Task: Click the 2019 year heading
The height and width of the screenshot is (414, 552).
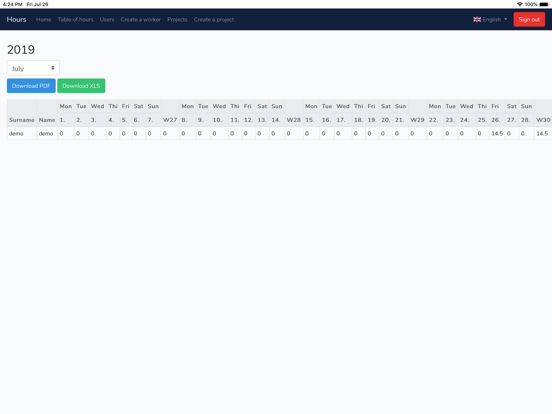Action: 21,50
